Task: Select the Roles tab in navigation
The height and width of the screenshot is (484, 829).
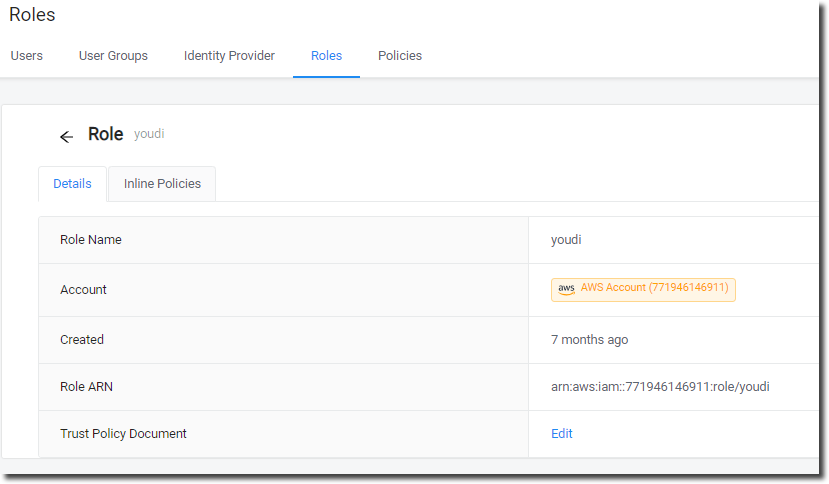Action: 326,56
